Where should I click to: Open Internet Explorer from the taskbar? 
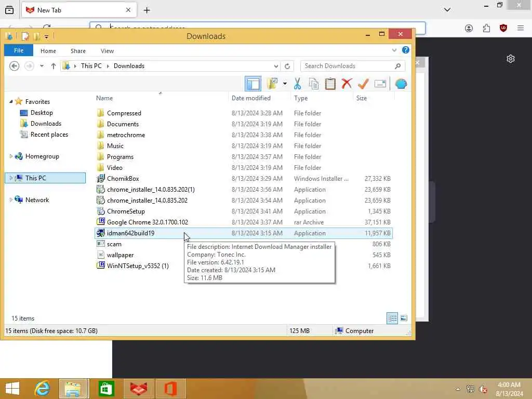(43, 389)
